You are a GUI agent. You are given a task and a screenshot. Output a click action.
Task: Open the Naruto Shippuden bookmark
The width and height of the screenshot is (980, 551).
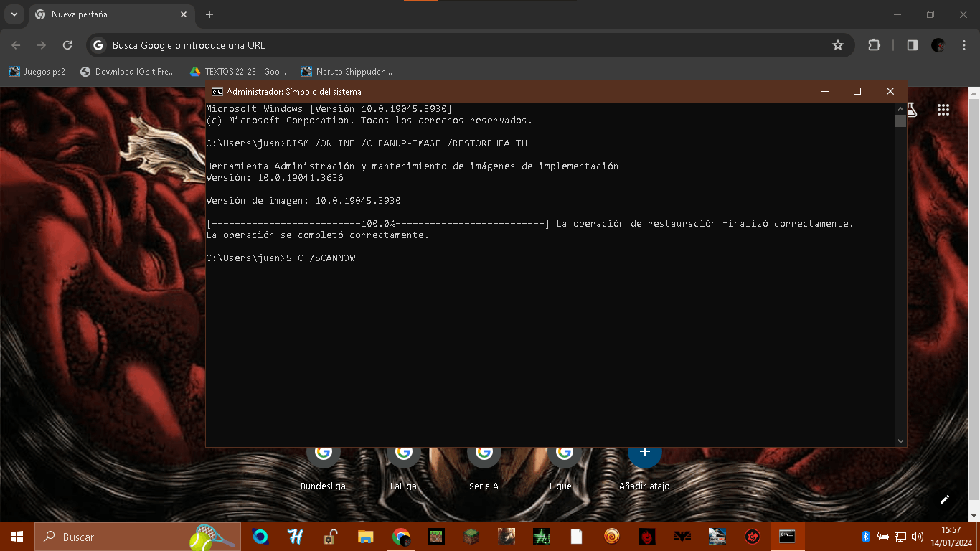click(x=347, y=72)
